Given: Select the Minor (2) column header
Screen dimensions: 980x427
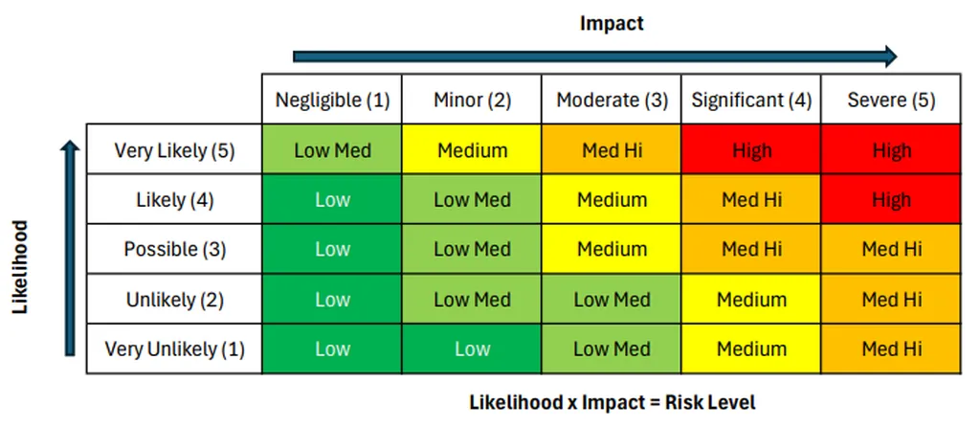Looking at the screenshot, I should (472, 100).
